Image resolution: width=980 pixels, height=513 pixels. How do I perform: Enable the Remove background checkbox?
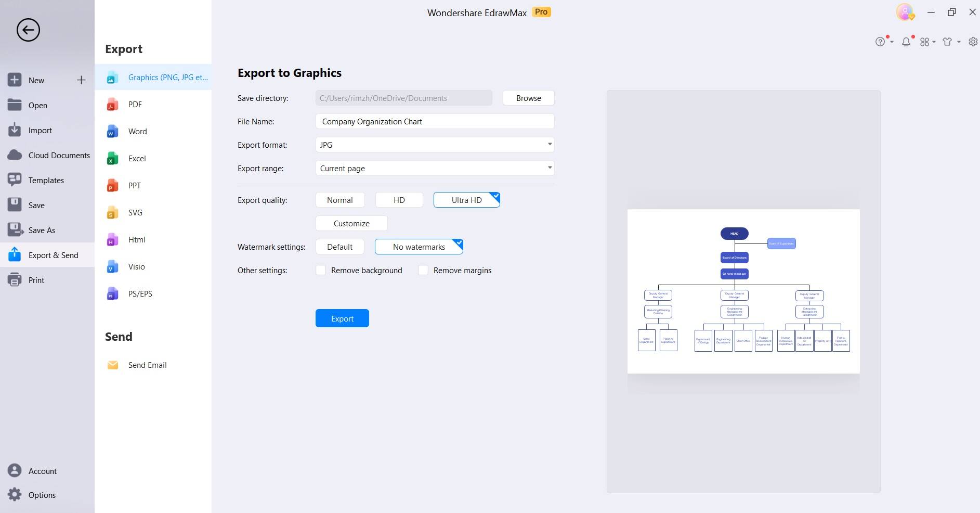coord(321,270)
